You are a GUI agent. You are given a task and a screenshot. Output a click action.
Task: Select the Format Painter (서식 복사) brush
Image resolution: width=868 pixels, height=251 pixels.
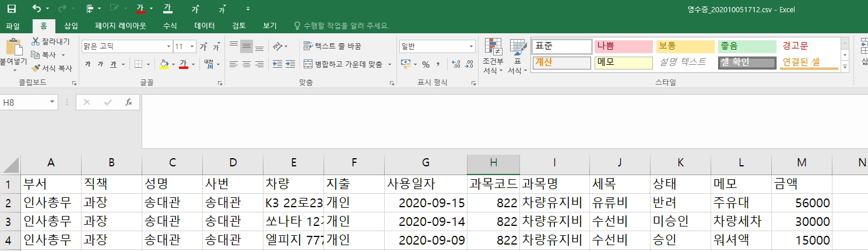[x=36, y=68]
